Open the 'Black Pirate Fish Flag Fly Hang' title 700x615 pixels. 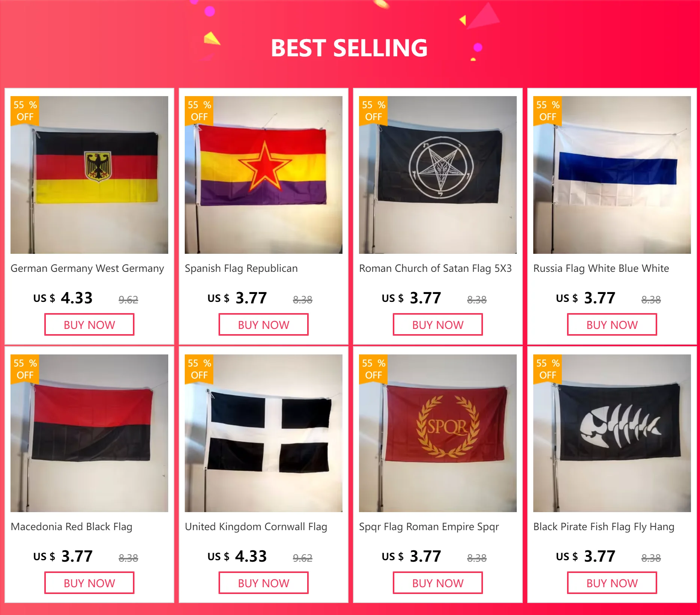click(x=604, y=527)
